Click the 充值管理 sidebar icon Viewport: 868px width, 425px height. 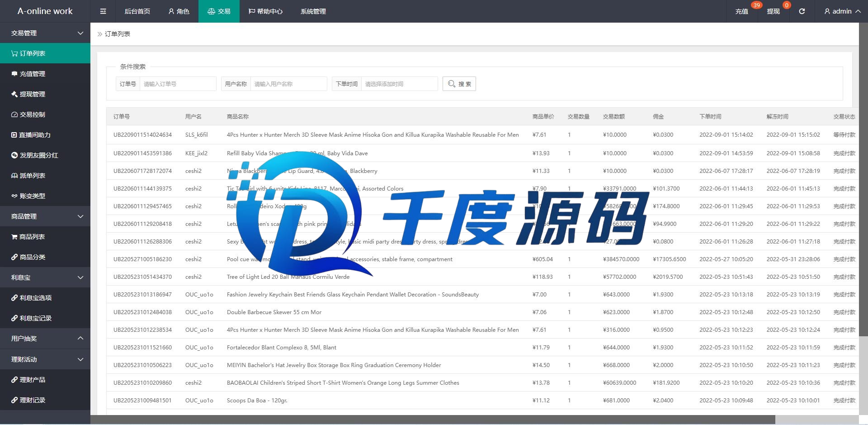click(x=14, y=74)
